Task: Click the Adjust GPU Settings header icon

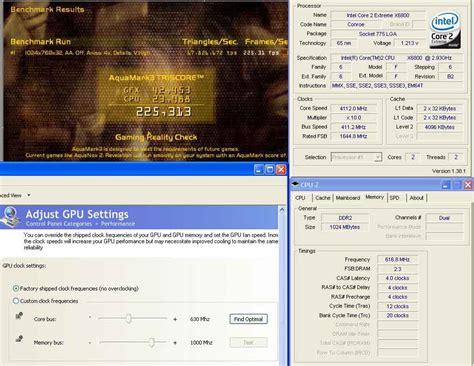Action: coord(9,217)
